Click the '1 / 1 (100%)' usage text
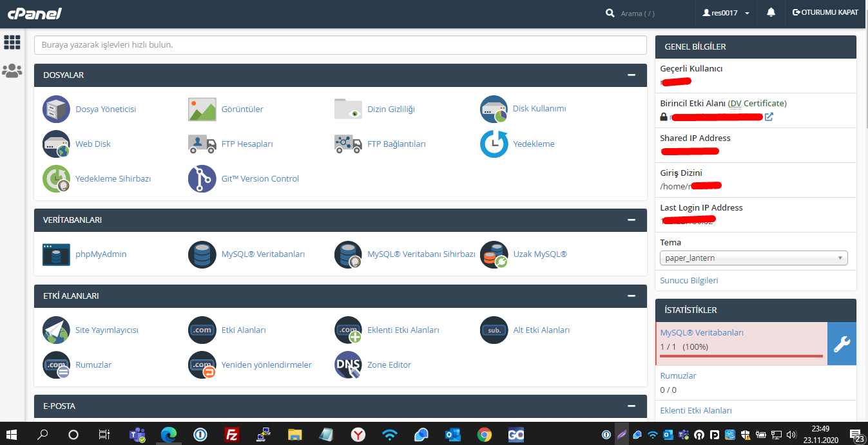Screen dimensions: 868x445 click(x=684, y=346)
